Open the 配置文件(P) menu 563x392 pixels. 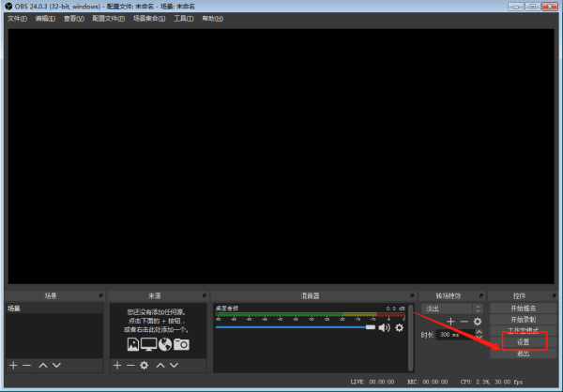coord(109,19)
